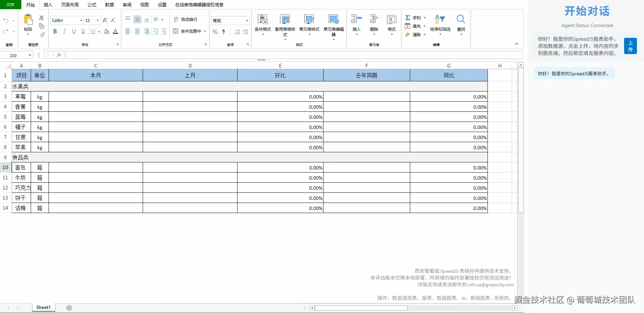
Task: Toggle align text left
Action: point(128,31)
